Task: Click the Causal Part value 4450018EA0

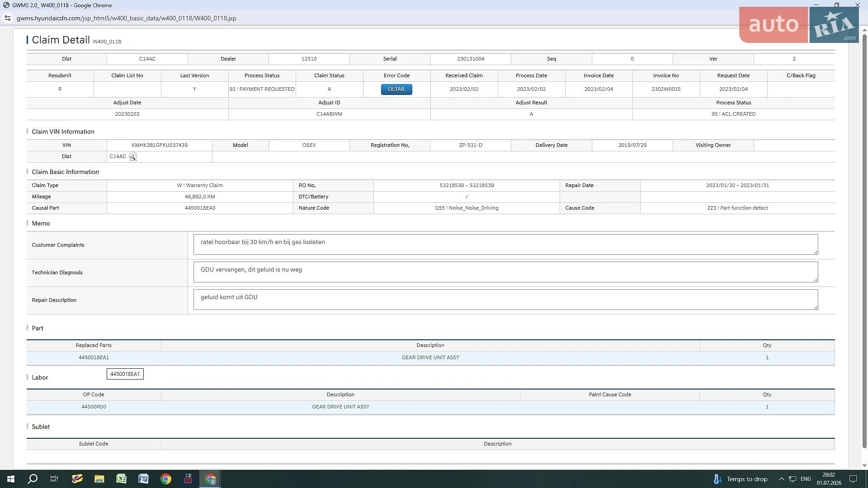Action: pos(200,208)
